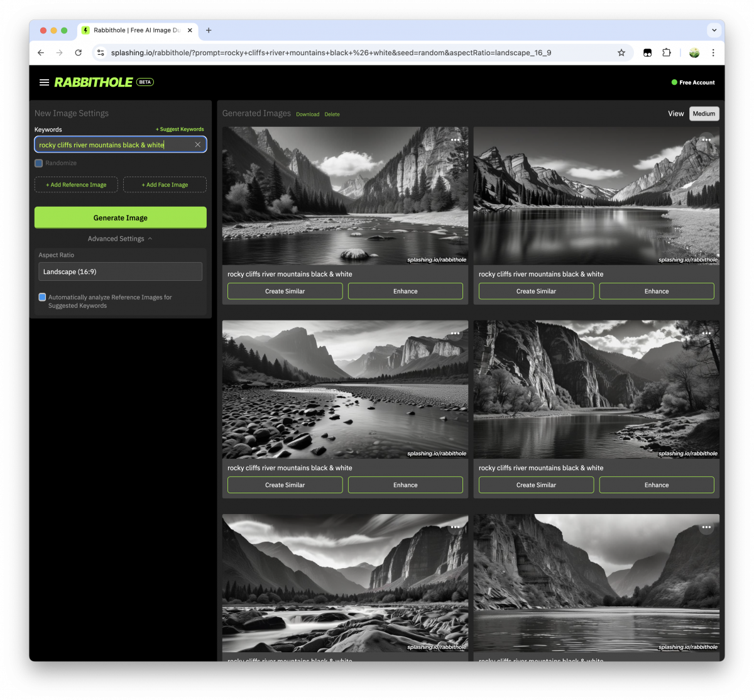Open options menu on pebble riverbed image
754x700 pixels.
pyautogui.click(x=455, y=333)
